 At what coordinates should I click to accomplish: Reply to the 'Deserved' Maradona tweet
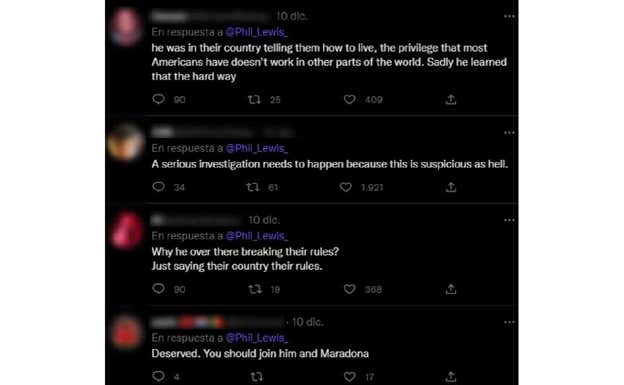[158, 376]
